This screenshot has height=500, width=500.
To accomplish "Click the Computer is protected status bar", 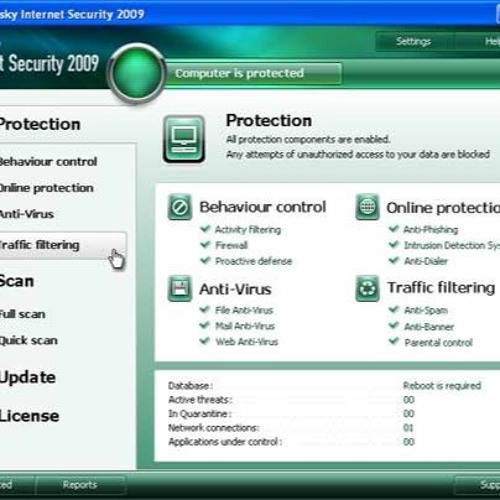I will click(x=253, y=73).
